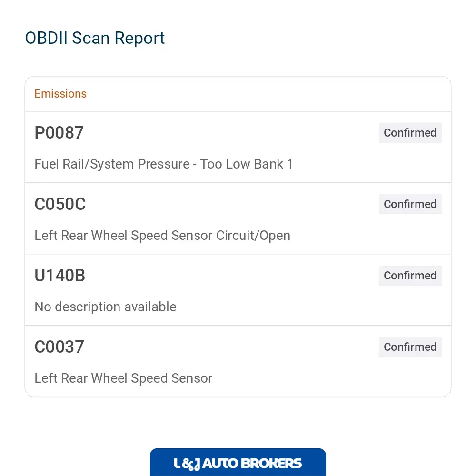The image size is (476, 476).
Task: Select the C0037 trouble code
Action: click(59, 347)
